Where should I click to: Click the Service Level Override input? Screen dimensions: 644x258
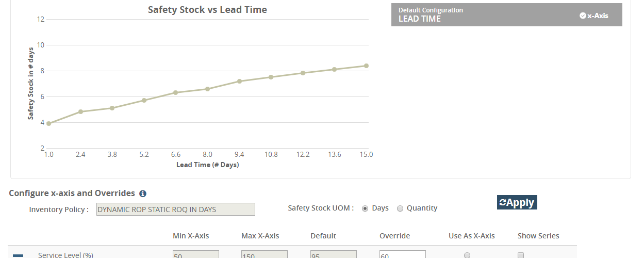(402, 254)
